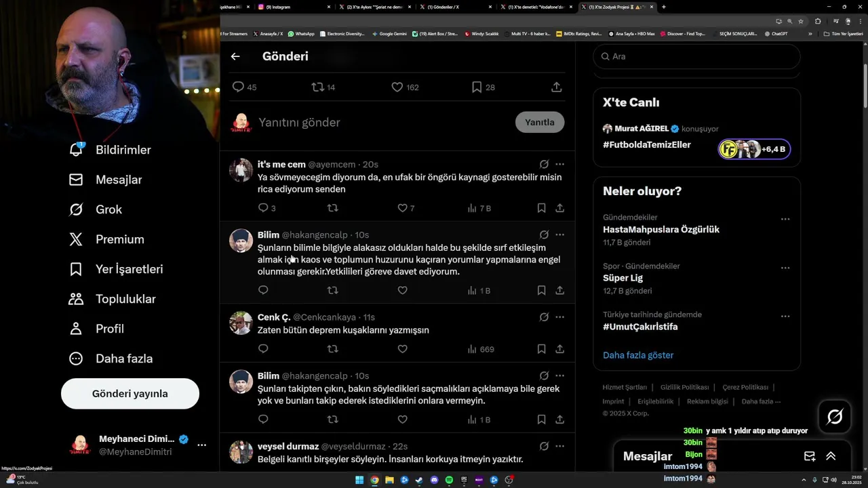Reply to Cenk Ç.'s post
868x488 pixels.
coord(263,349)
